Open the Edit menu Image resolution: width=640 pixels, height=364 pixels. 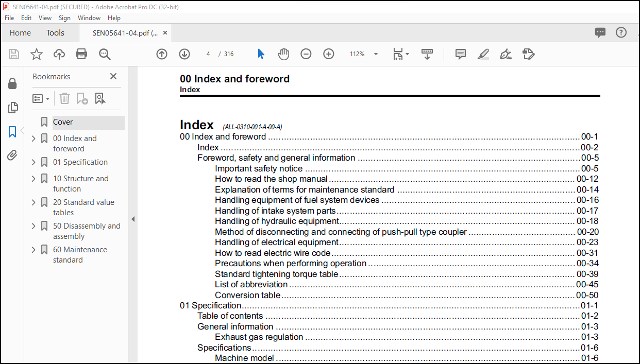pos(26,18)
